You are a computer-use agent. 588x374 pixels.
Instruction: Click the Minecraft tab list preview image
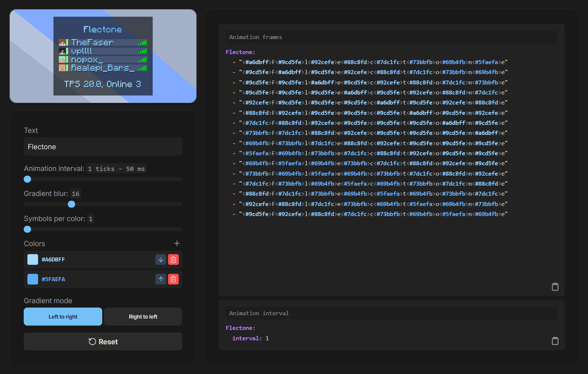coord(103,56)
